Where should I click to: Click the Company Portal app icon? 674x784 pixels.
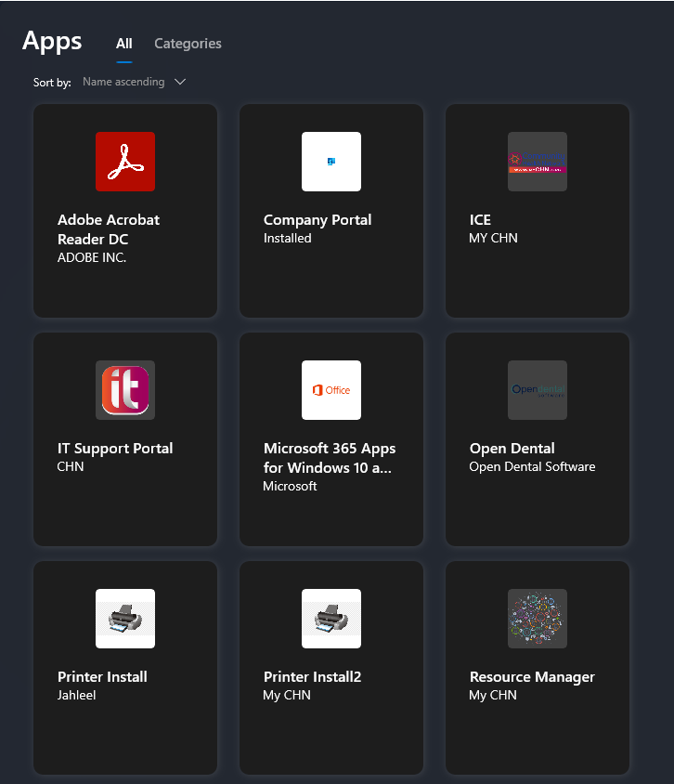(x=331, y=162)
